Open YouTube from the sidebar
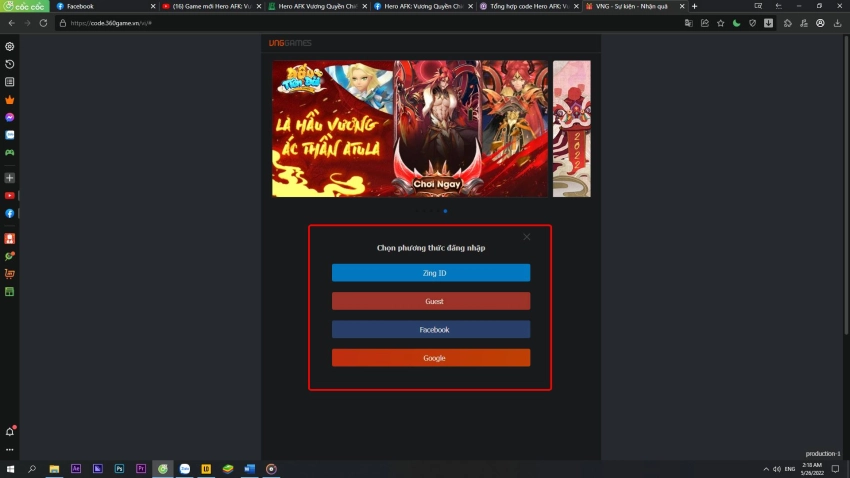Screen dimensions: 850x478 [x=10, y=196]
